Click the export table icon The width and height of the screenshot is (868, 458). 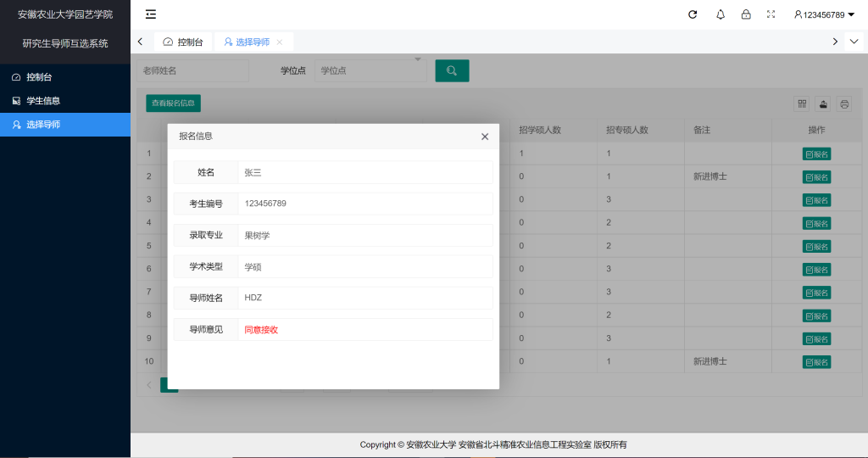(823, 103)
